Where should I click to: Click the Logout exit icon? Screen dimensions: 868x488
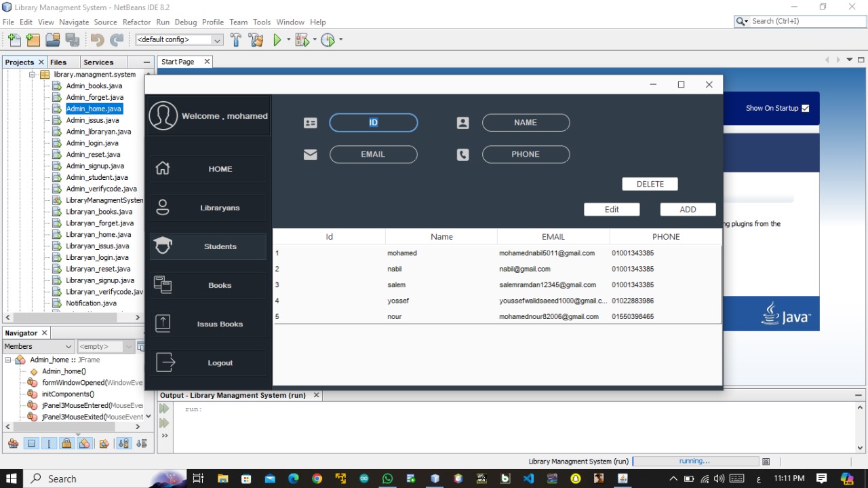(165, 362)
